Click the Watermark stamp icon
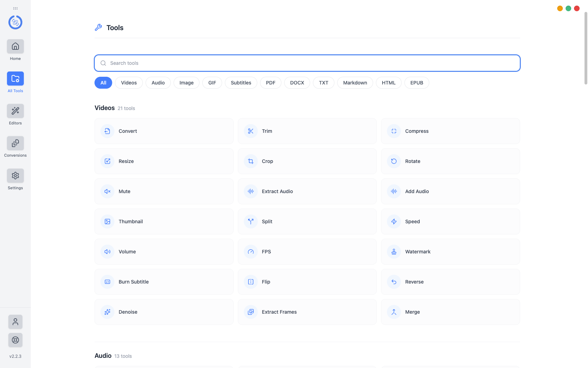Viewport: 588px width, 368px height. coord(394,252)
